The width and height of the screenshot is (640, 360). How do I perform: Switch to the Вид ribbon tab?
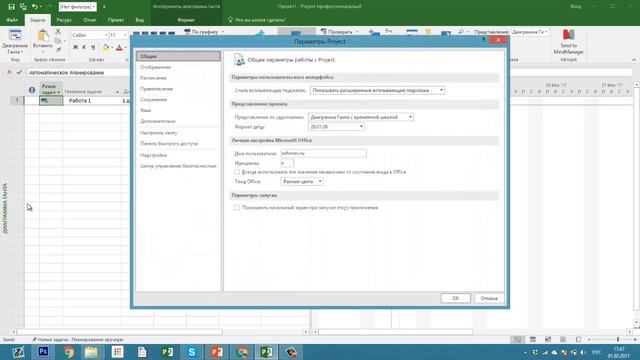pos(140,20)
